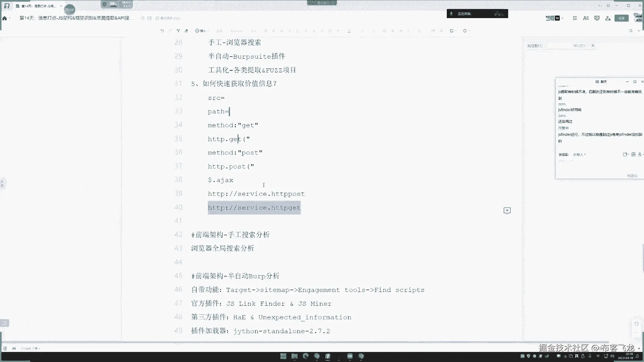This screenshot has width=644, height=362.
Task: Click the eraser clear-format icon
Action: tap(186, 31)
